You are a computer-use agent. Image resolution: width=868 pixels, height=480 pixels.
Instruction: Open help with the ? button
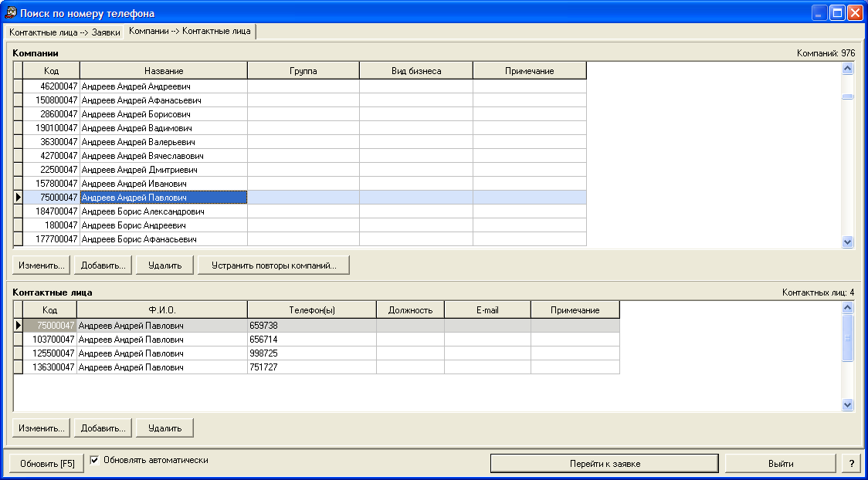click(851, 464)
